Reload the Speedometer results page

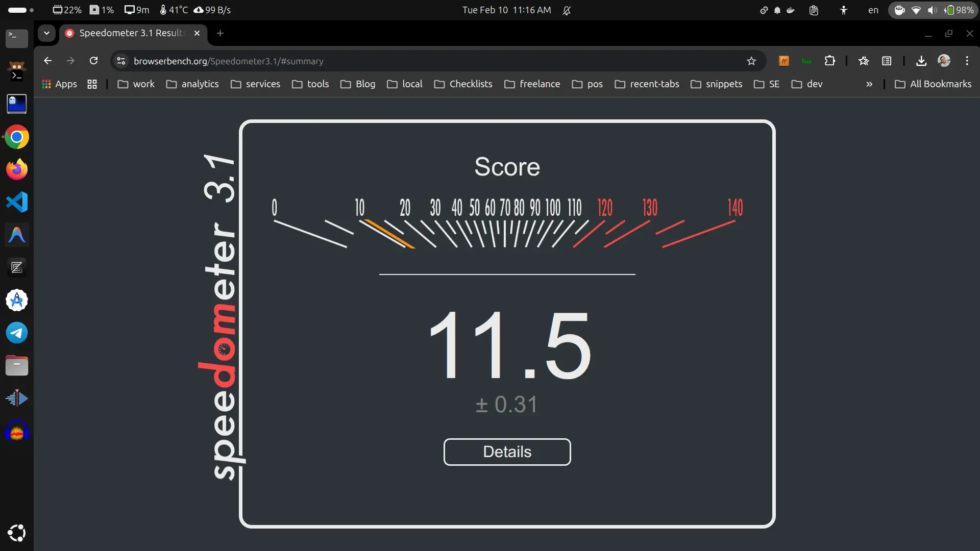[94, 61]
